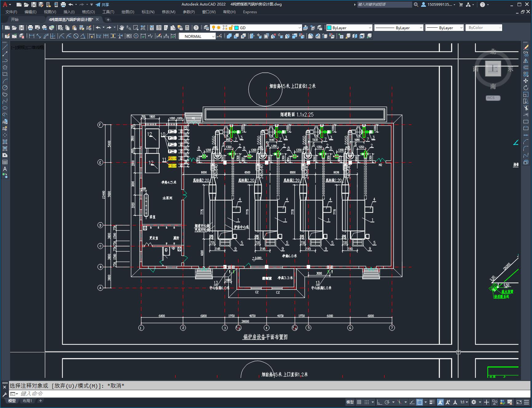Image resolution: width=532 pixels, height=408 pixels.
Task: Select the Circle draw tool
Action: 5,88
